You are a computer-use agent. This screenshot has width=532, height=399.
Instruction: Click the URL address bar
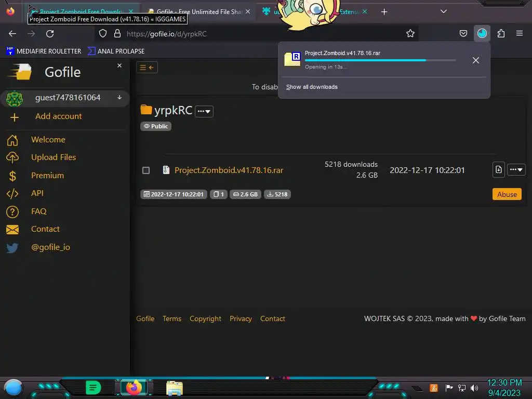click(258, 34)
